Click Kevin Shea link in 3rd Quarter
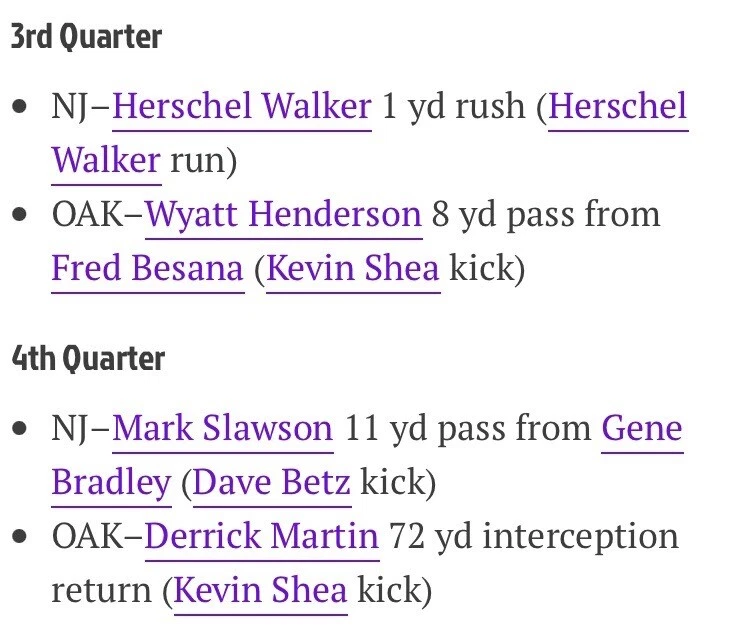 click(x=353, y=269)
